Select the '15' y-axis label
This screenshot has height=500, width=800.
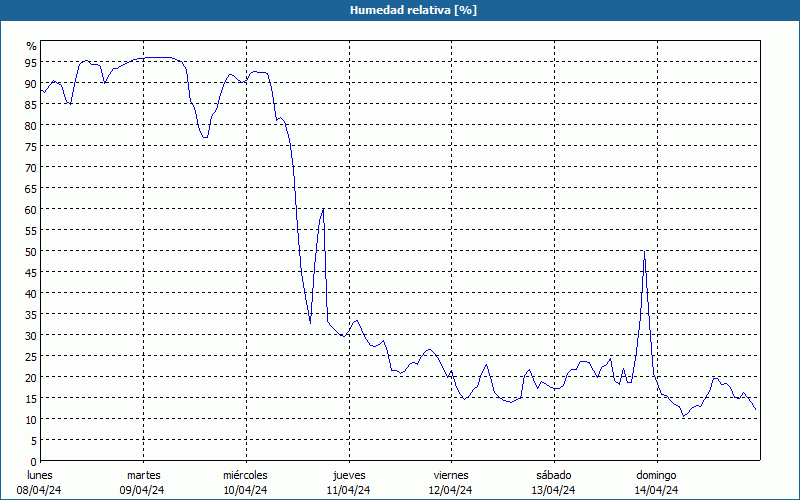(31, 398)
